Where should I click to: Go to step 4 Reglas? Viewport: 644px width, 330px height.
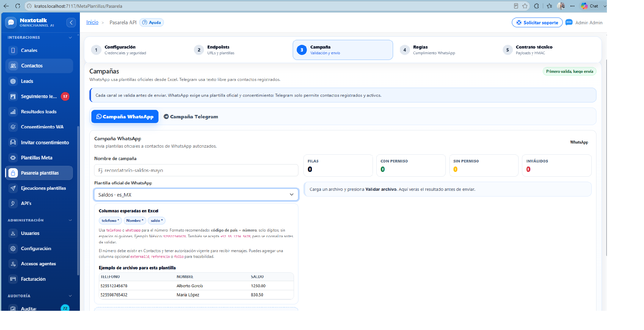tap(445, 50)
